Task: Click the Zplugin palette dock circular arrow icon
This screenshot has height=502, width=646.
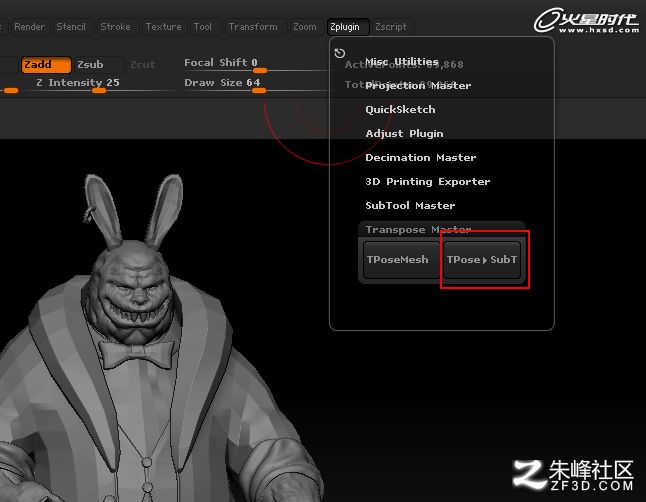Action: (339, 53)
